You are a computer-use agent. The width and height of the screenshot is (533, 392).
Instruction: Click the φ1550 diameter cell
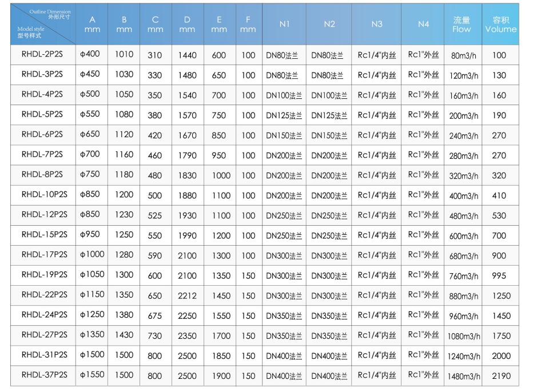pyautogui.click(x=92, y=374)
